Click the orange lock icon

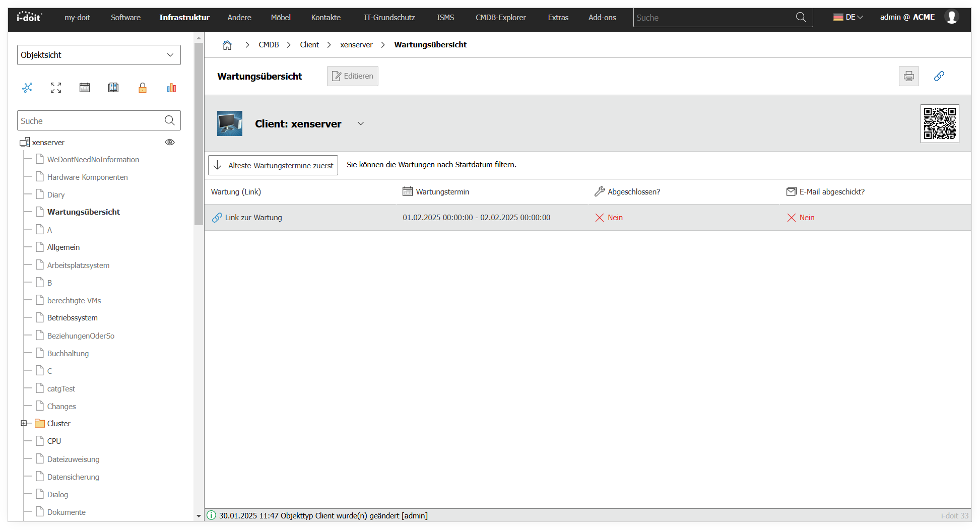coord(143,88)
